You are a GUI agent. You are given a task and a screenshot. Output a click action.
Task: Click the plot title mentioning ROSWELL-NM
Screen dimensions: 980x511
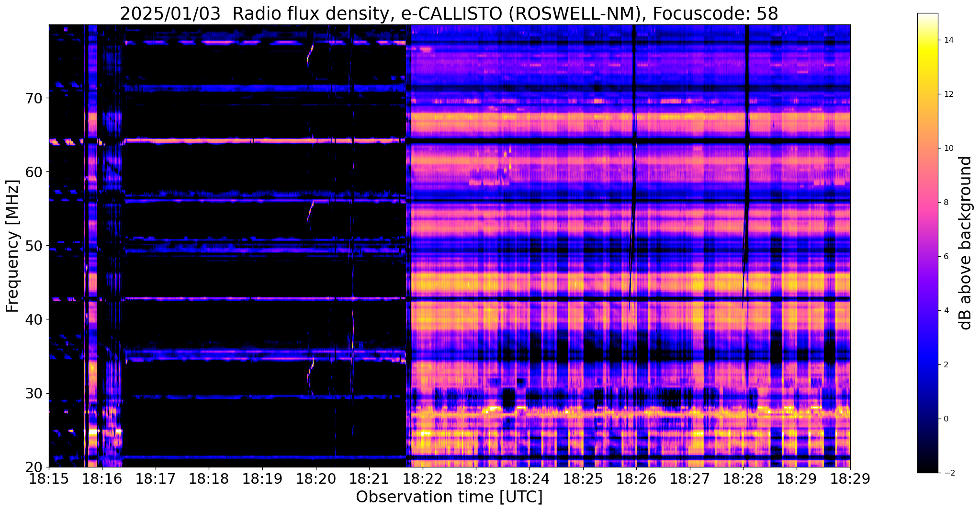pos(449,13)
